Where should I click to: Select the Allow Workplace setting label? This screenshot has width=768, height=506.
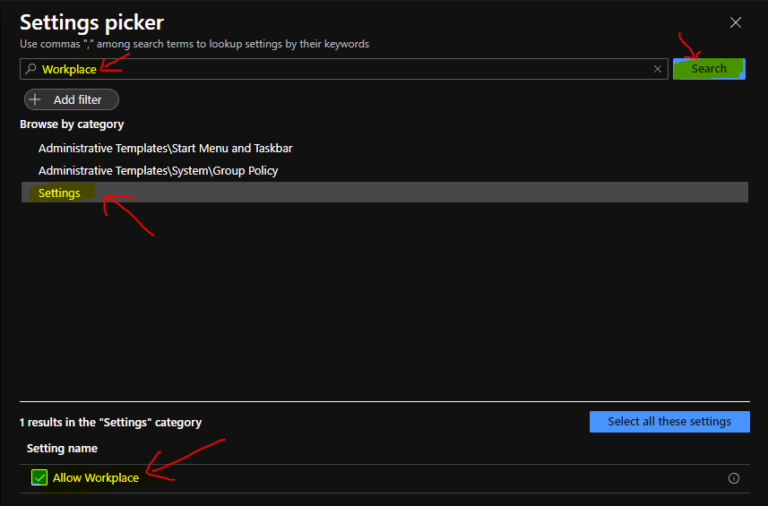(96, 478)
